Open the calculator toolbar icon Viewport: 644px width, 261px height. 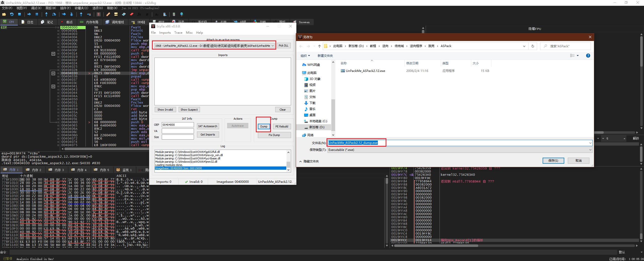coord(174,14)
